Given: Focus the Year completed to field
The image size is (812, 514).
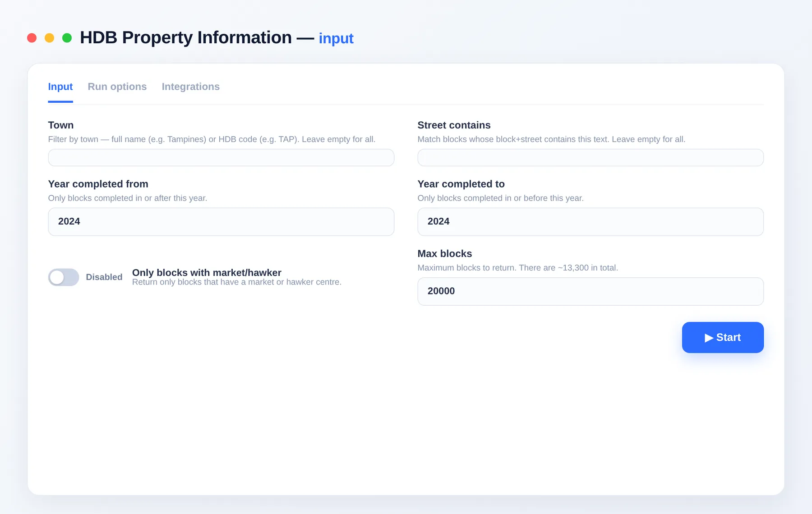Looking at the screenshot, I should [x=591, y=222].
